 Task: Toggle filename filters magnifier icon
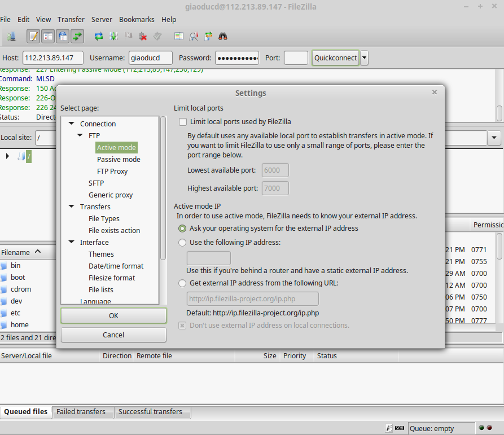coord(194,36)
